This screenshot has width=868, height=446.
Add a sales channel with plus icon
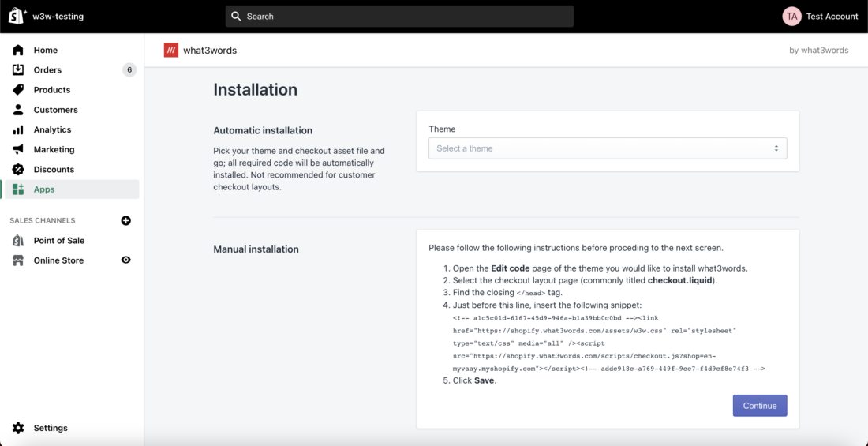tap(125, 220)
